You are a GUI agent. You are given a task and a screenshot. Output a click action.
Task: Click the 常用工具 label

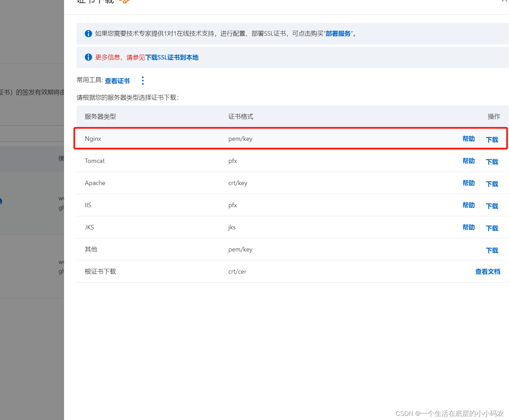click(89, 80)
